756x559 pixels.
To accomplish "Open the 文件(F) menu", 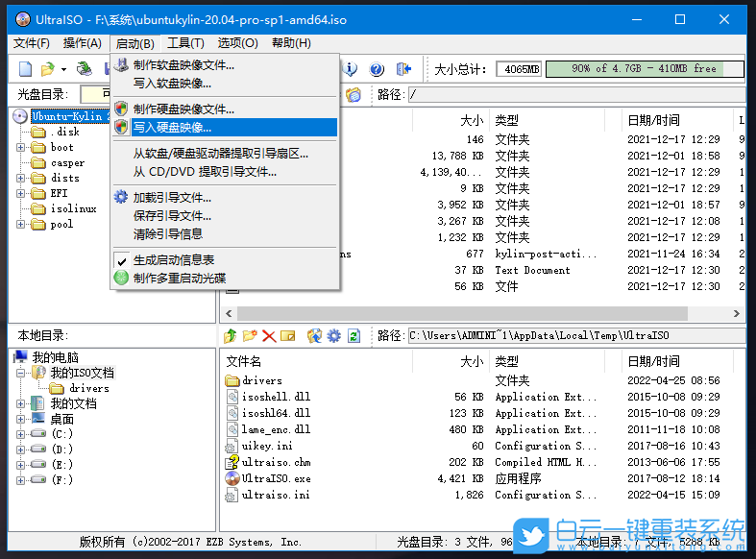I will click(32, 43).
